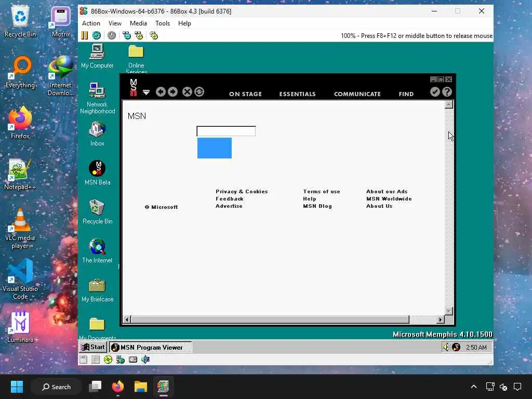532x399 pixels.
Task: Click the horizontal scroll left arrow
Action: 127,320
